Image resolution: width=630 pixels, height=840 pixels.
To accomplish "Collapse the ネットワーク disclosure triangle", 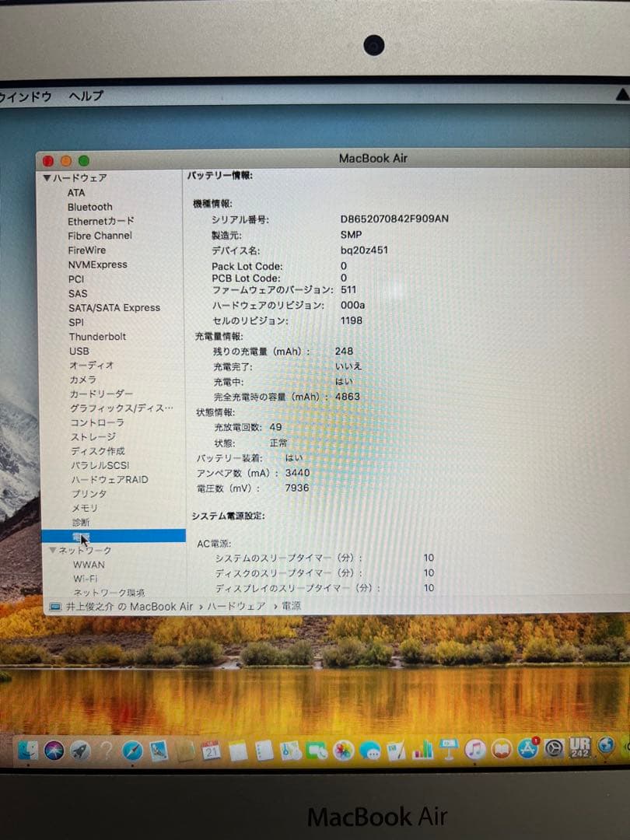I will 52,550.
